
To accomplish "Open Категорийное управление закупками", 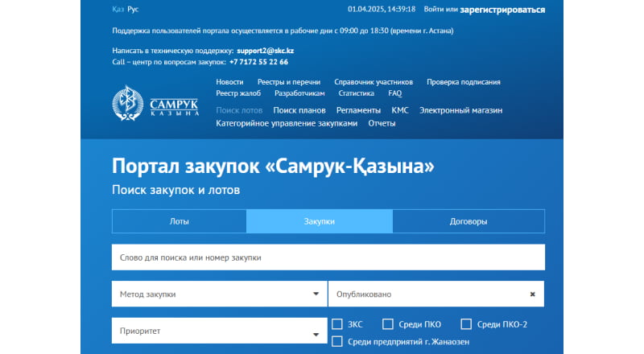I will click(x=287, y=123).
